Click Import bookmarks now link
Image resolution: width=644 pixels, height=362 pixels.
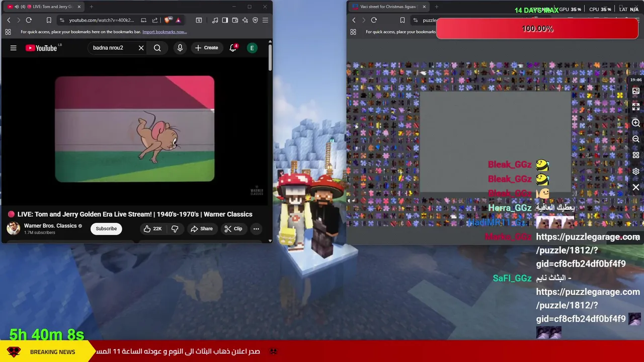coord(165,32)
